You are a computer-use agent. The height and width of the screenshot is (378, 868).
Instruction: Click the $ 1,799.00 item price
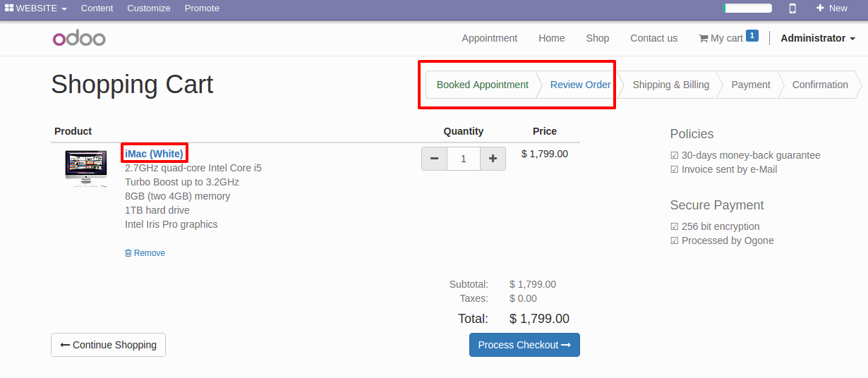[x=545, y=154]
